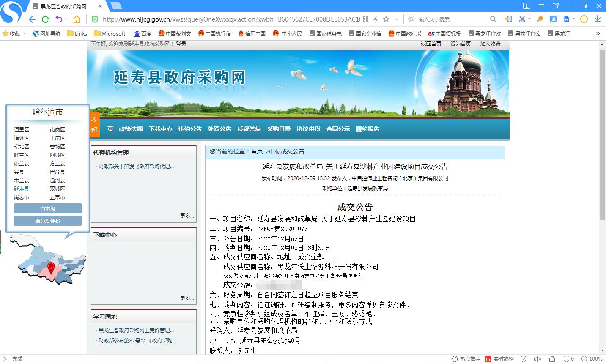This screenshot has height=364, width=606.
Task: Open the undo/restore arrow dropdown
Action: [x=66, y=19]
